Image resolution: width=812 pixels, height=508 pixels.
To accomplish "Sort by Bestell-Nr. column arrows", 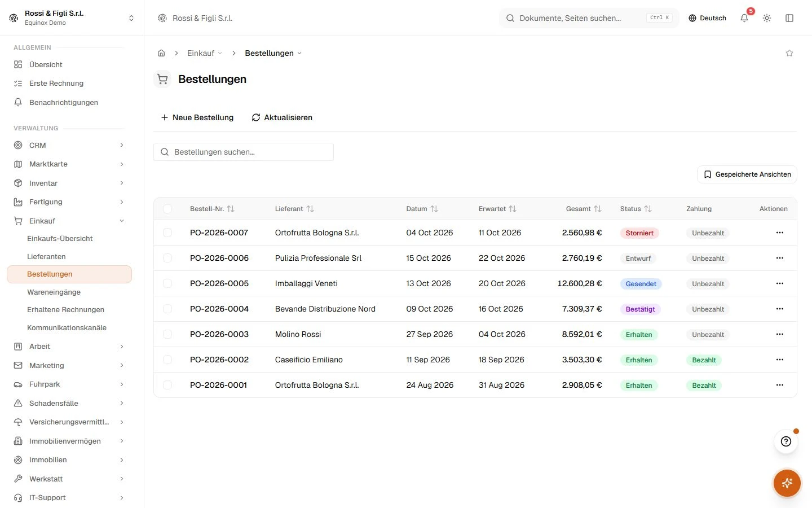I will pyautogui.click(x=231, y=209).
